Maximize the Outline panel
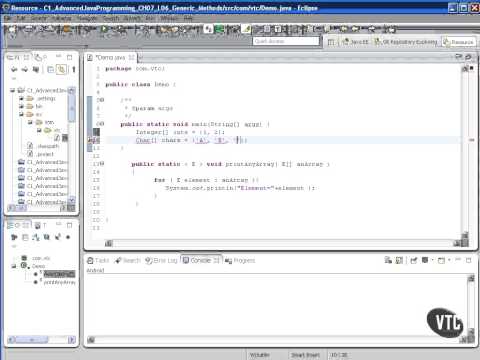Screen dimensions: 480x360 point(69,225)
